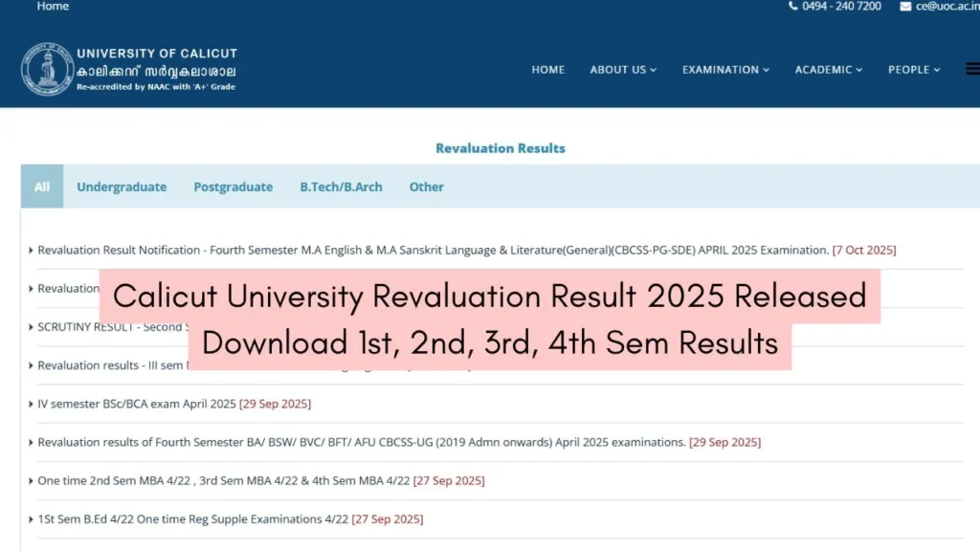Expand the Examination dropdown menu
The height and width of the screenshot is (551, 980).
pos(725,70)
